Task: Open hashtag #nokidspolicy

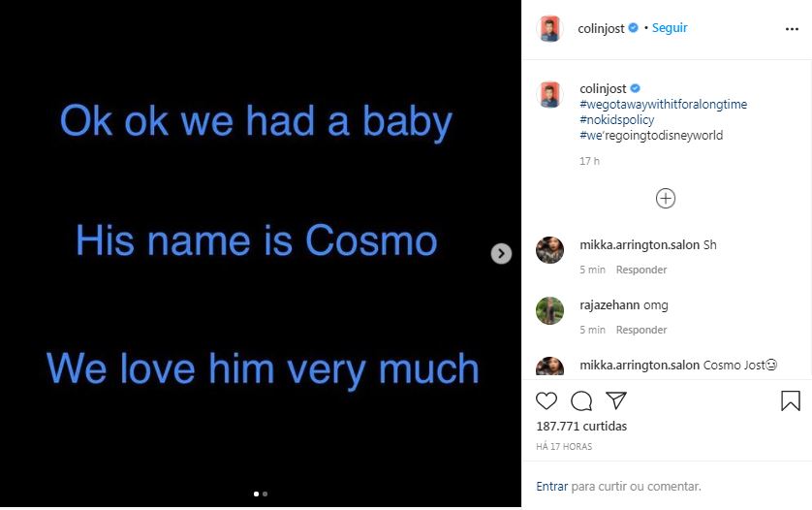Action: point(617,119)
